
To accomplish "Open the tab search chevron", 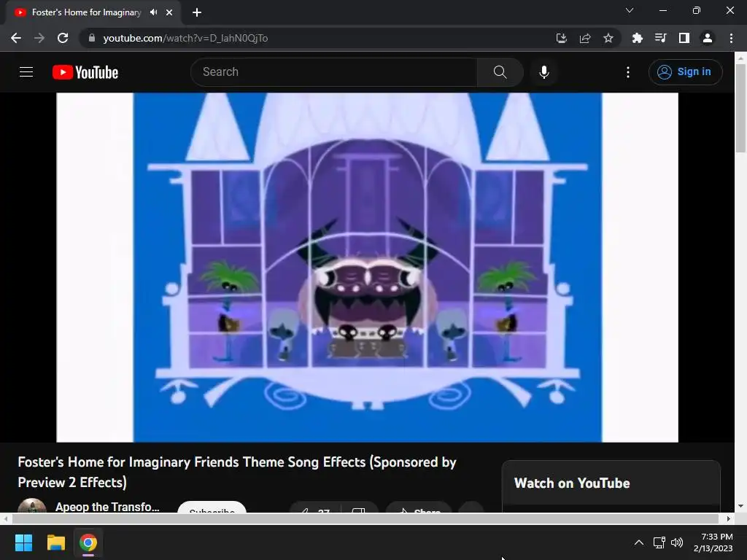I will (630, 10).
